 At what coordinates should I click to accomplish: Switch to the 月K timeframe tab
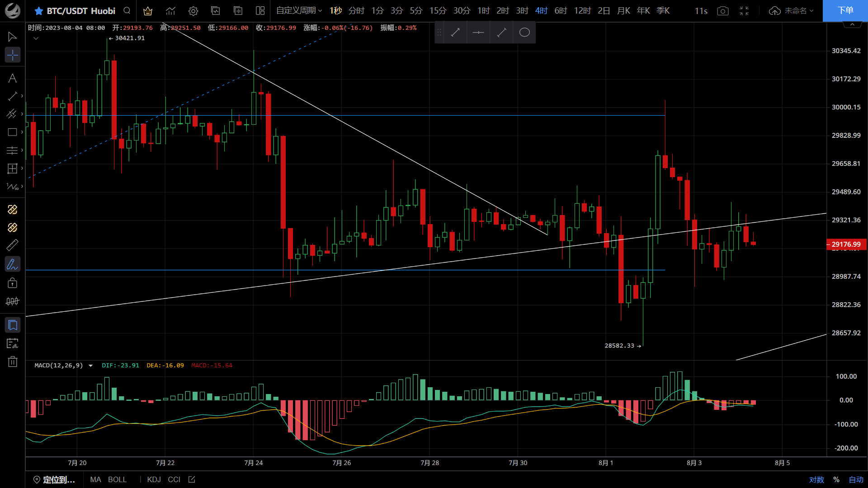(x=623, y=10)
